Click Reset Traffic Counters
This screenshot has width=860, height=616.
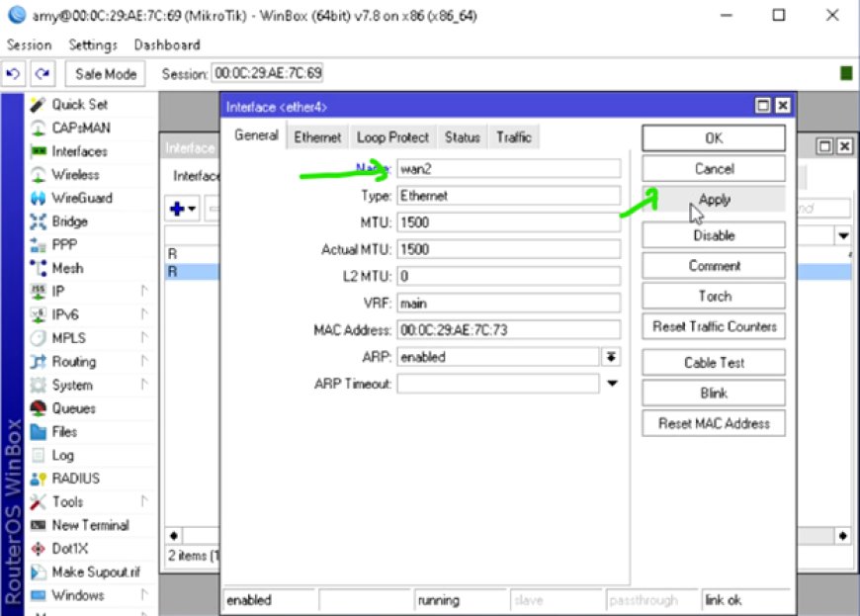tap(714, 327)
